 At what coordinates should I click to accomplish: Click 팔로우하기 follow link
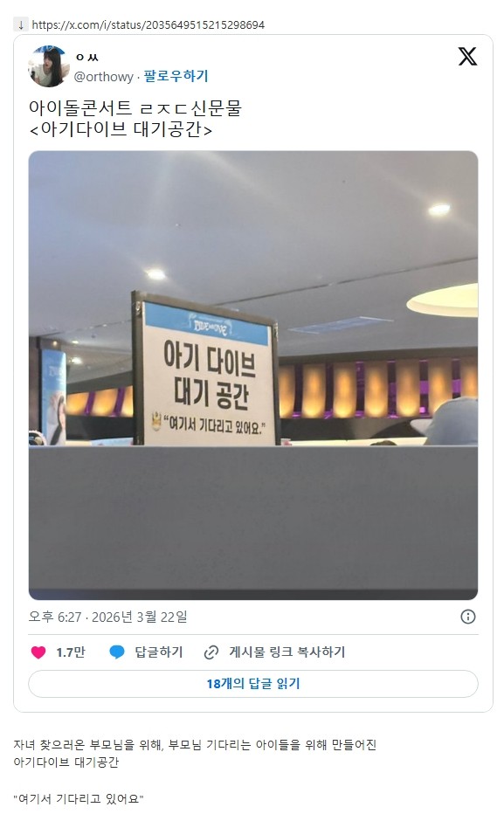click(x=176, y=76)
